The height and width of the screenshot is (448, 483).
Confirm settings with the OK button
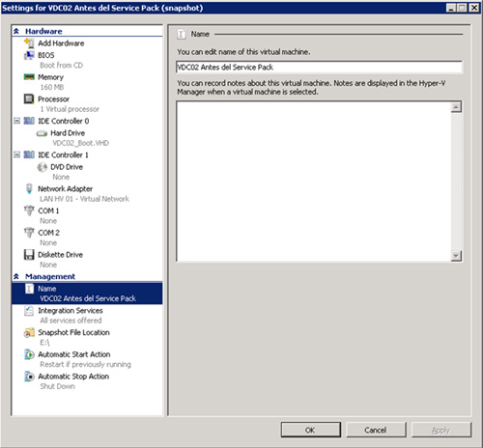[x=310, y=430]
